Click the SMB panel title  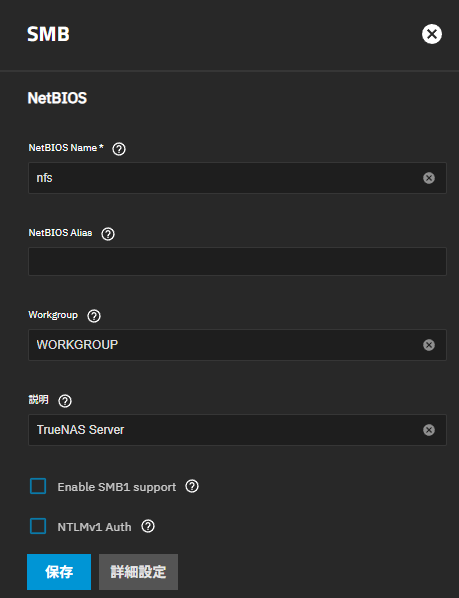[x=48, y=34]
